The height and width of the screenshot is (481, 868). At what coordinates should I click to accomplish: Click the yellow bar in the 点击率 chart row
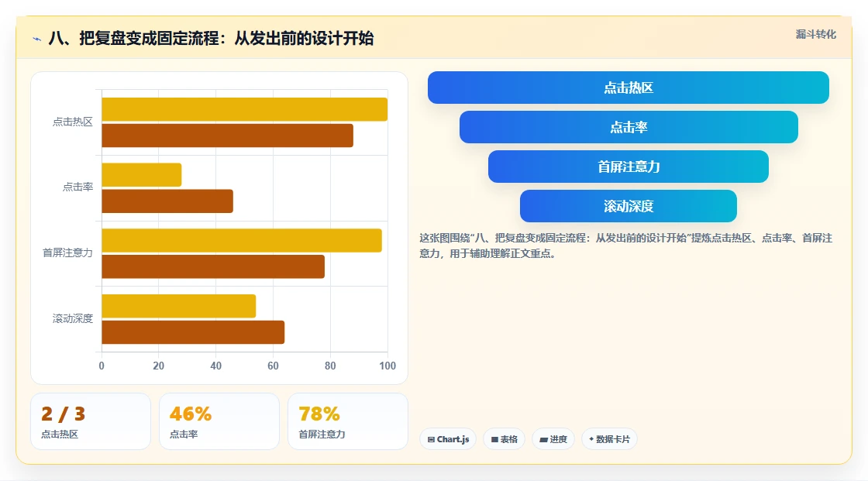pyautogui.click(x=142, y=175)
